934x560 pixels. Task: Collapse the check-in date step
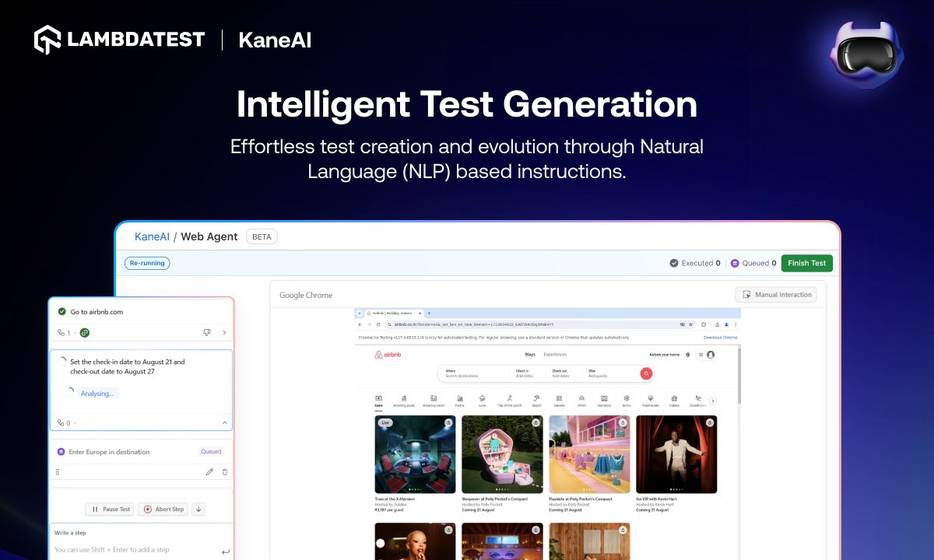(x=225, y=423)
